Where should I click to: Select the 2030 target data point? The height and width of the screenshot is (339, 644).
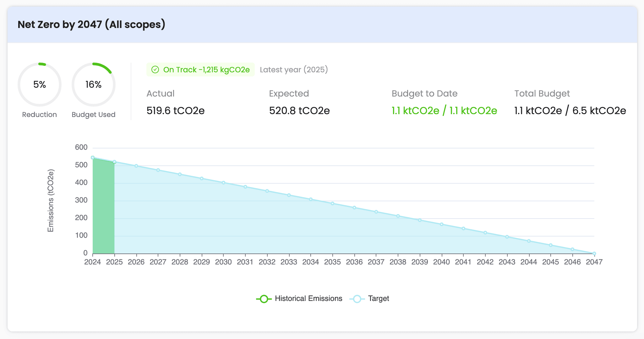coord(223,183)
